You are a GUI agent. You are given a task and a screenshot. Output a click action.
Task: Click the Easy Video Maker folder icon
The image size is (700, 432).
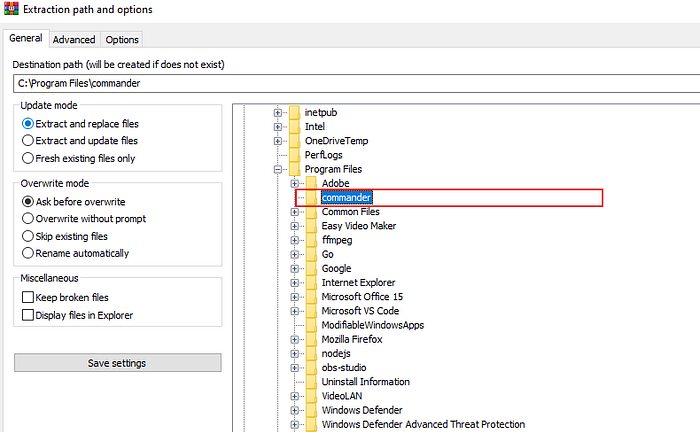coord(312,226)
